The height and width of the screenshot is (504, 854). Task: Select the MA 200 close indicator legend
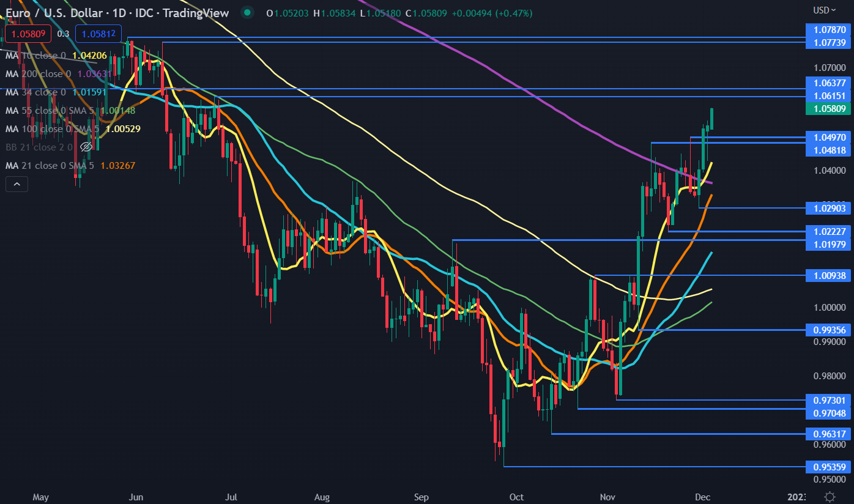[38, 73]
